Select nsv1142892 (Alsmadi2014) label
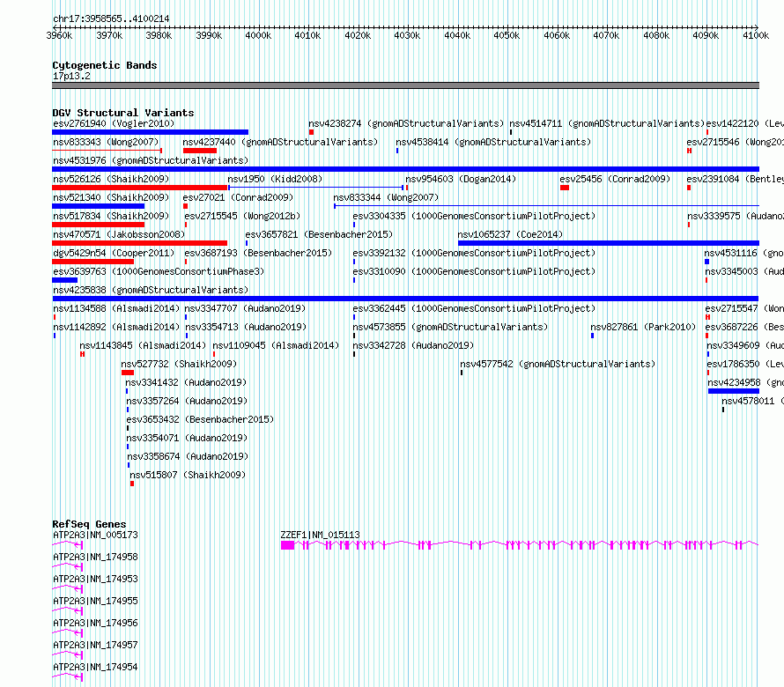 [x=116, y=327]
